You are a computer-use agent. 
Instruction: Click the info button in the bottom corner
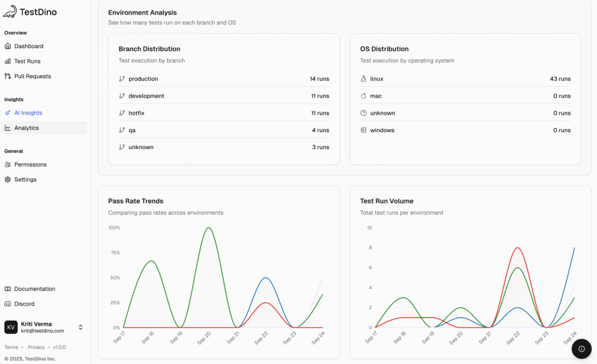coord(581,348)
